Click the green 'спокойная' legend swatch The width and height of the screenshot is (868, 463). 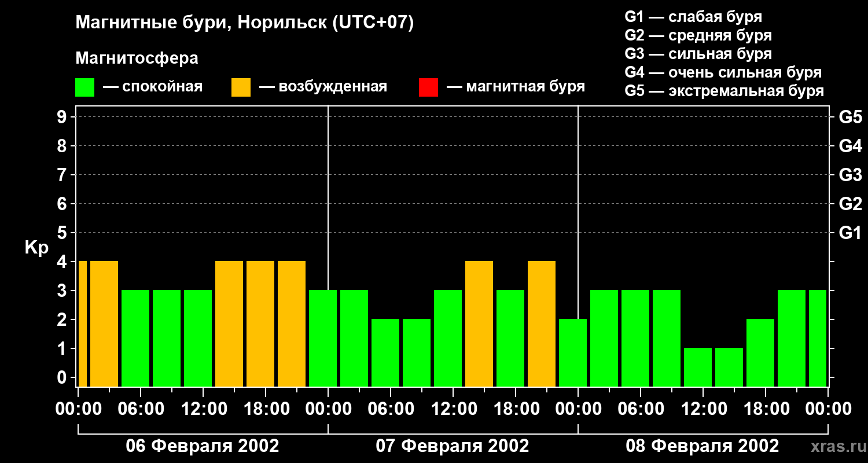click(x=84, y=87)
